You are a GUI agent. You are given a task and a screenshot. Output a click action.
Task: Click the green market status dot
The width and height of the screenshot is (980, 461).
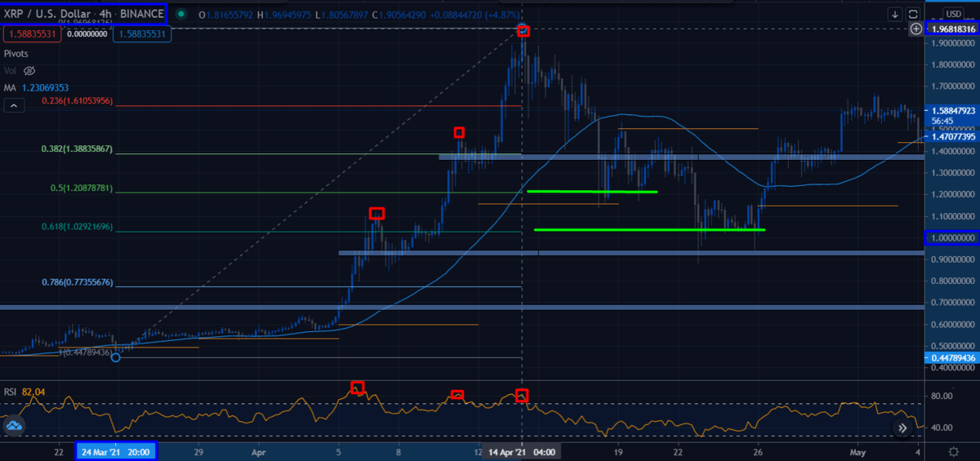(x=180, y=13)
